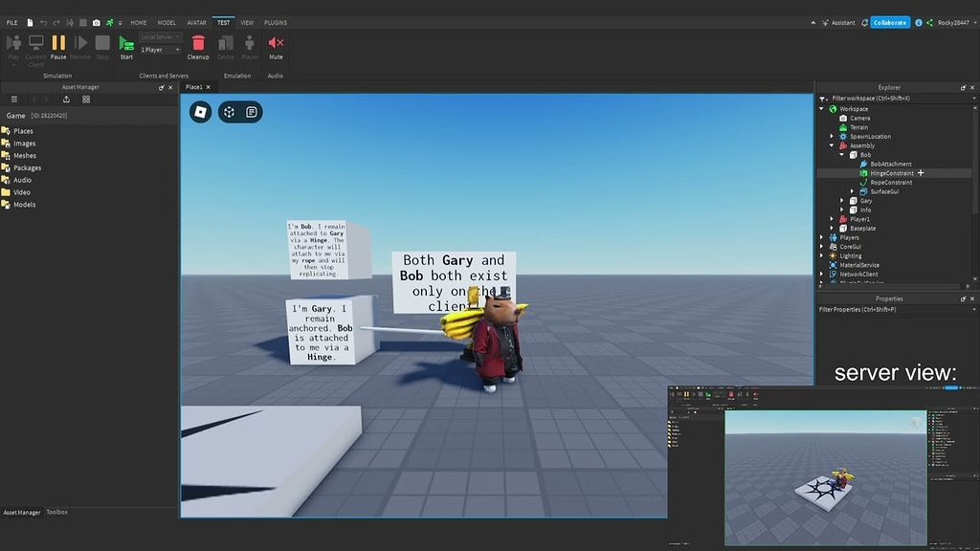Open the Assistant button
The width and height of the screenshot is (980, 551).
(x=837, y=22)
